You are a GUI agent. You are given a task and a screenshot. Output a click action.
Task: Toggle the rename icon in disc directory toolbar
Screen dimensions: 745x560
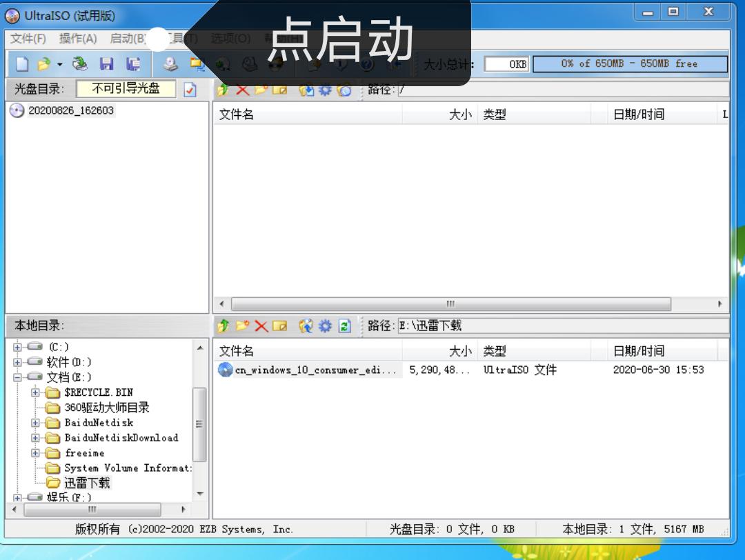[280, 90]
